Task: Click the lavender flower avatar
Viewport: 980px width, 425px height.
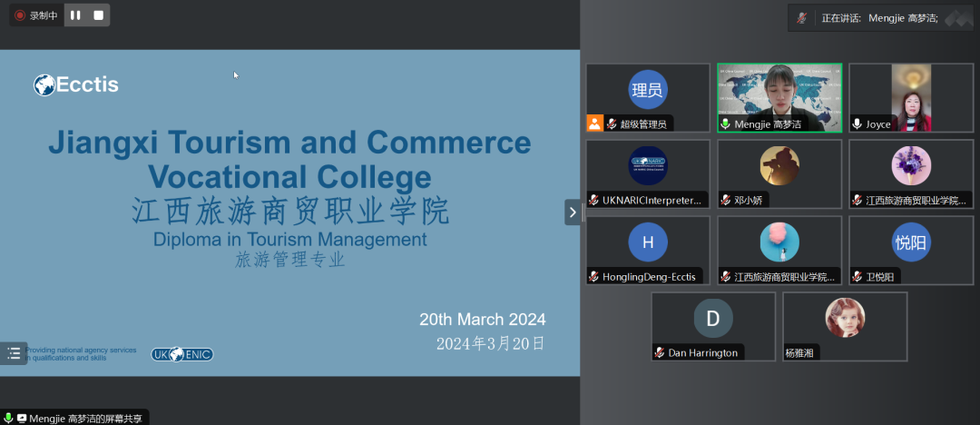Action: 911,166
